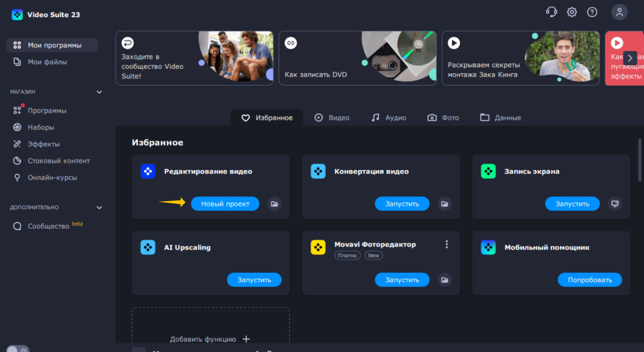Click Попробовать for Мобильный помощник
Image resolution: width=644 pixels, height=352 pixels.
coord(590,280)
